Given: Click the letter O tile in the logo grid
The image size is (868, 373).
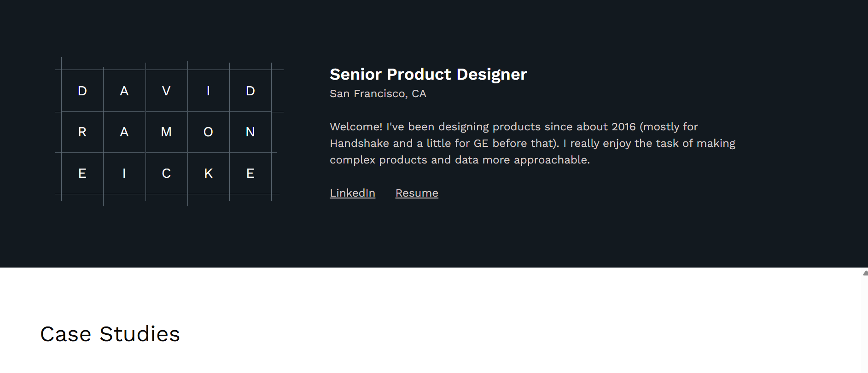Looking at the screenshot, I should tap(208, 132).
